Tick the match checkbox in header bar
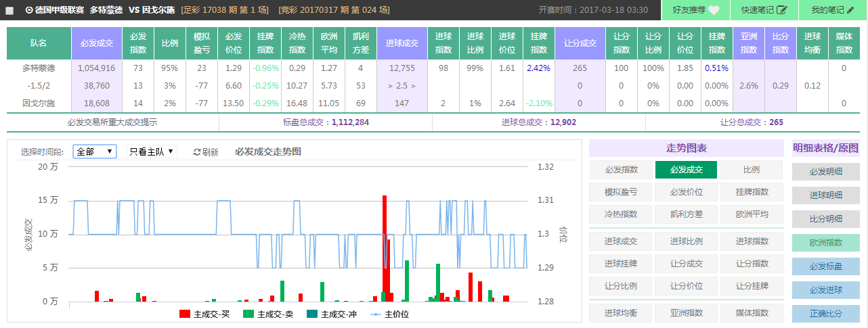Viewport: 868px width, 328px height. (9, 11)
